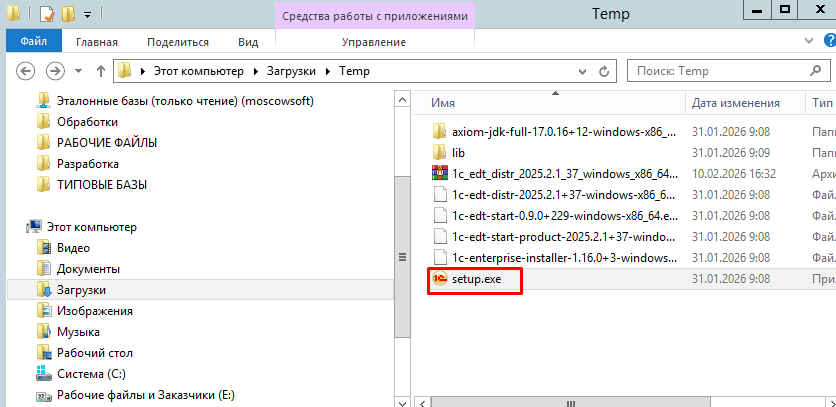Viewport: 836px width, 407px height.
Task: Go back with the Back arrow button
Action: point(27,72)
